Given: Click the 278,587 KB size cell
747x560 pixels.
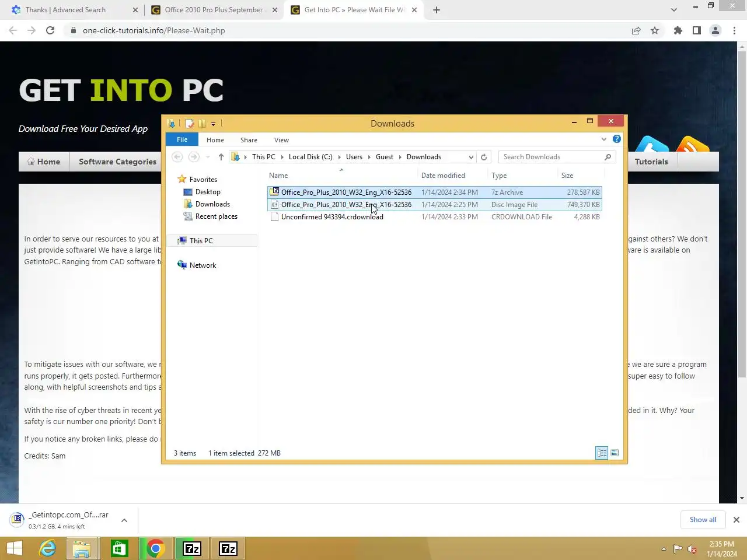Looking at the screenshot, I should [x=583, y=192].
